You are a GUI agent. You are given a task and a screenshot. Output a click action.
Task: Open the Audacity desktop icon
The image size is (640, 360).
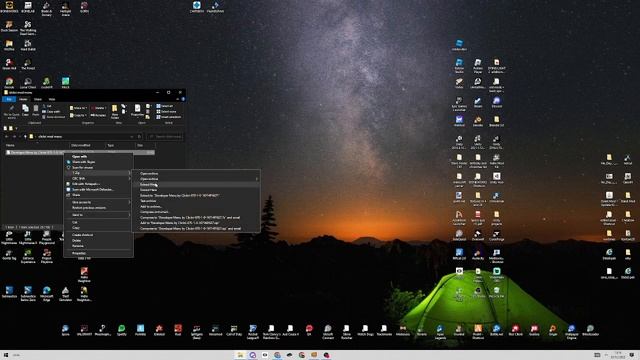[478, 254]
